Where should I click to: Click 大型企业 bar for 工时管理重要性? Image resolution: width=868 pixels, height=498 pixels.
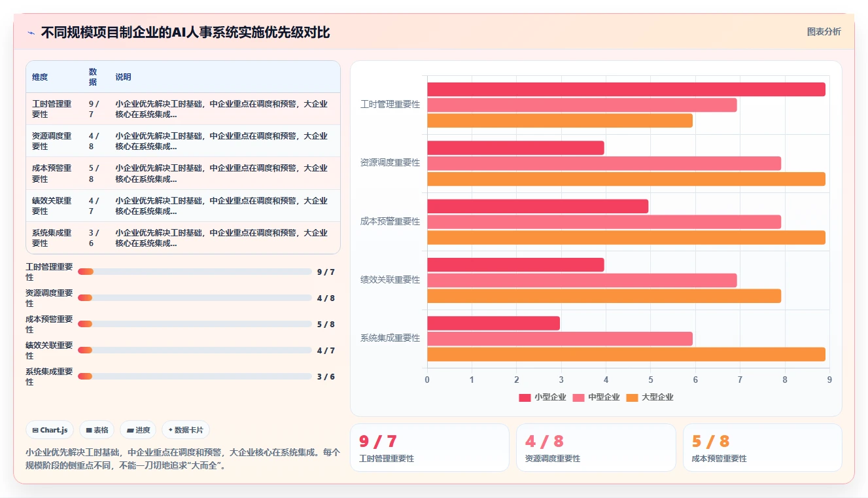click(559, 120)
